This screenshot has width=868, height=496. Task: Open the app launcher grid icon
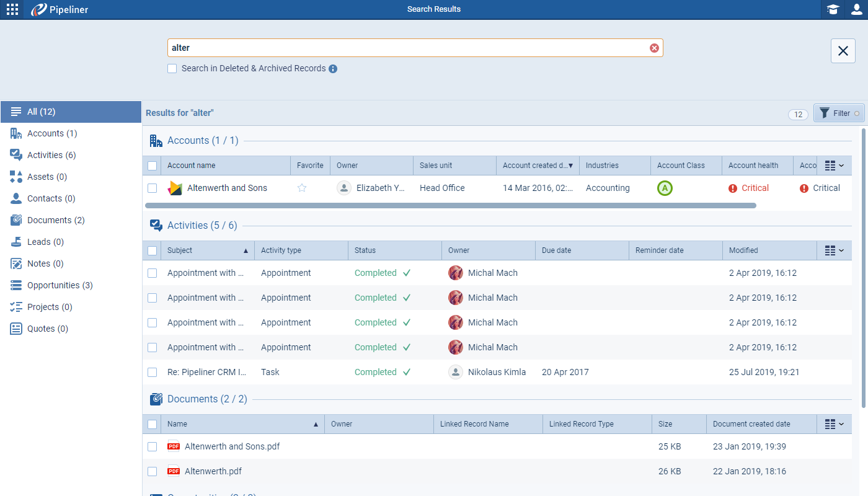tap(12, 9)
